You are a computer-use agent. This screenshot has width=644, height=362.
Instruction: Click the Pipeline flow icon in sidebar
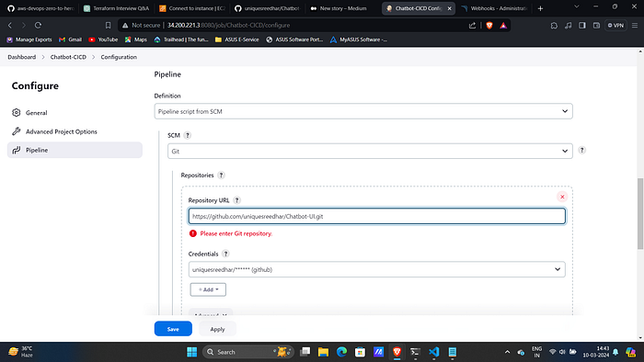coord(16,150)
